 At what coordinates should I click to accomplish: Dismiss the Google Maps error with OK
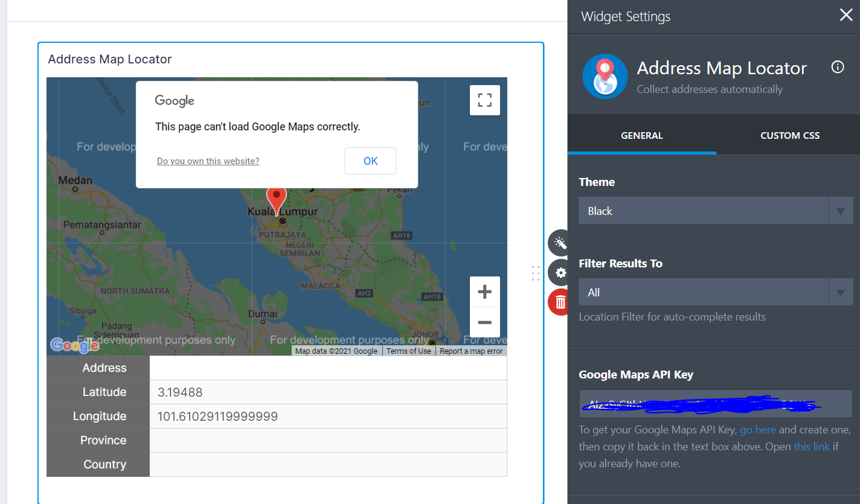(x=370, y=161)
